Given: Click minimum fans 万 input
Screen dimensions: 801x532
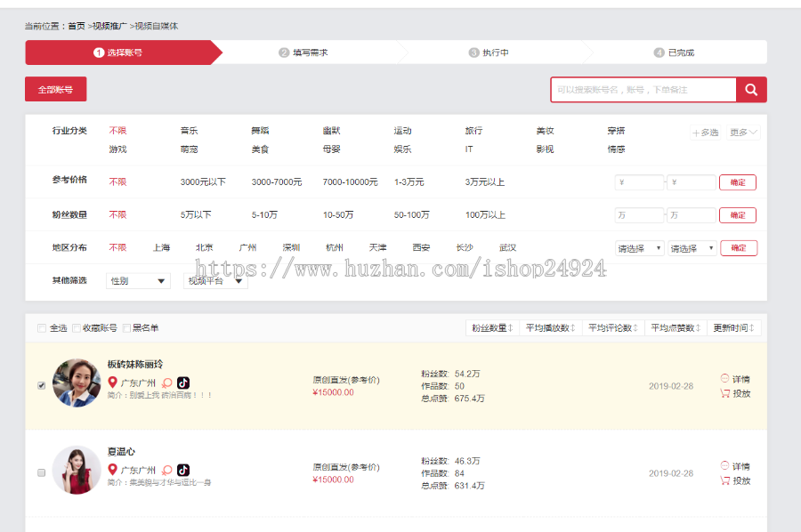Looking at the screenshot, I should (640, 215).
